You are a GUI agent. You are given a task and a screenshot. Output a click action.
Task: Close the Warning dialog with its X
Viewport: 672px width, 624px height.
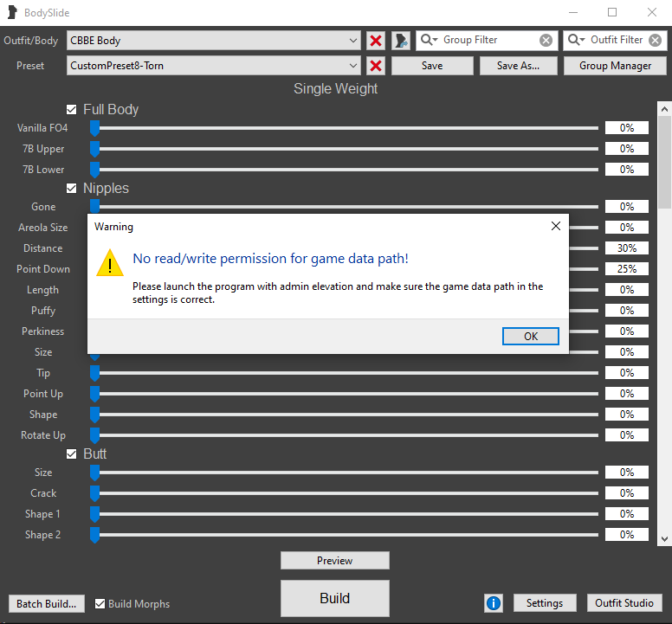point(556,227)
